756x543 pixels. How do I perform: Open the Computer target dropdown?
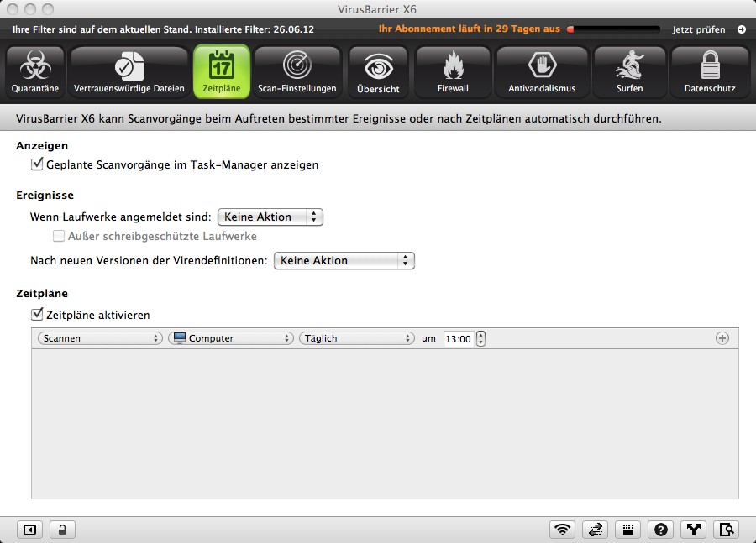pyautogui.click(x=231, y=338)
